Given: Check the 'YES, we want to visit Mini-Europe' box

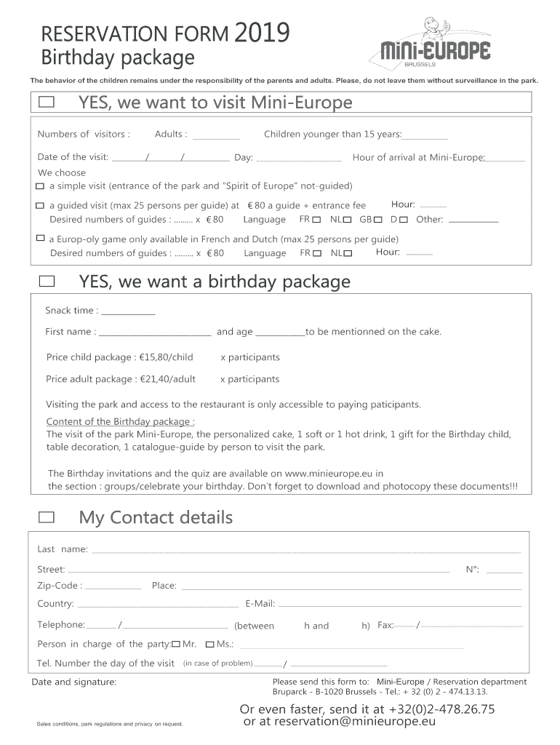Looking at the screenshot, I should 47,103.
